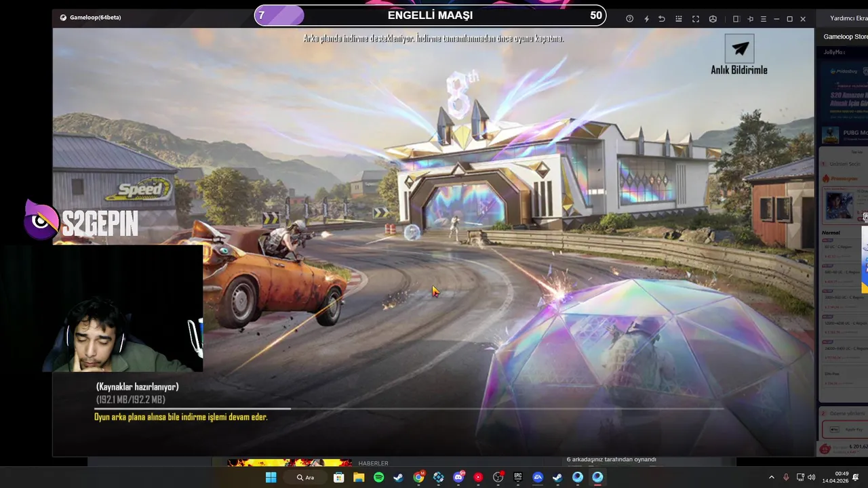This screenshot has width=868, height=488.
Task: Open the active Gameloop taskbar icon
Action: [597, 477]
